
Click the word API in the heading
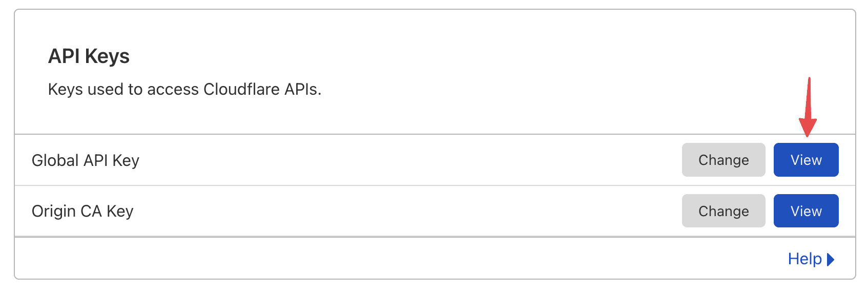pos(64,56)
